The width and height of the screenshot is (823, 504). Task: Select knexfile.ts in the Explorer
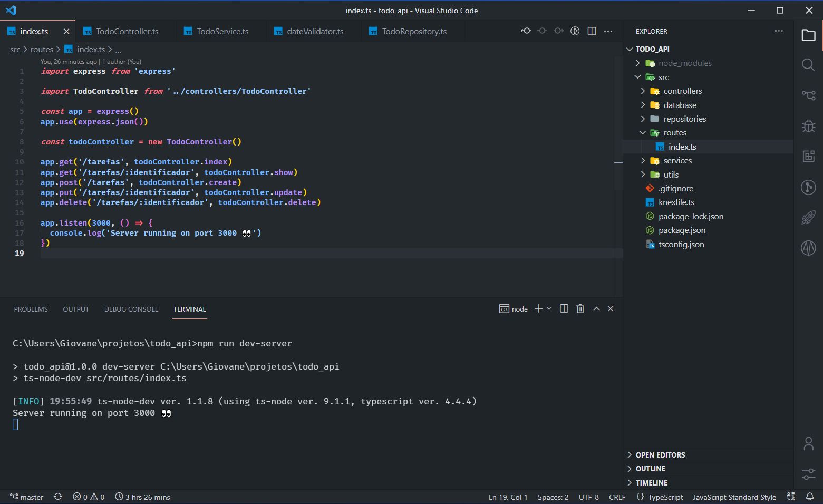point(676,202)
